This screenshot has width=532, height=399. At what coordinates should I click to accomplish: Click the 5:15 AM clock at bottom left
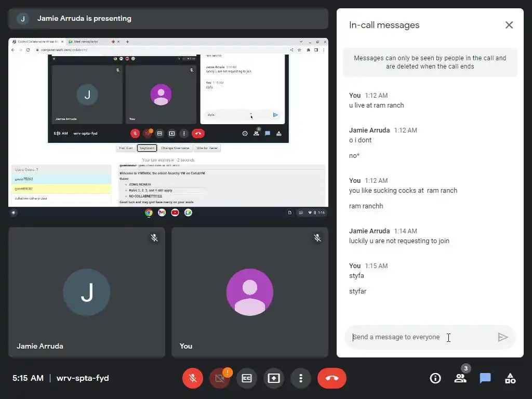[x=28, y=378]
